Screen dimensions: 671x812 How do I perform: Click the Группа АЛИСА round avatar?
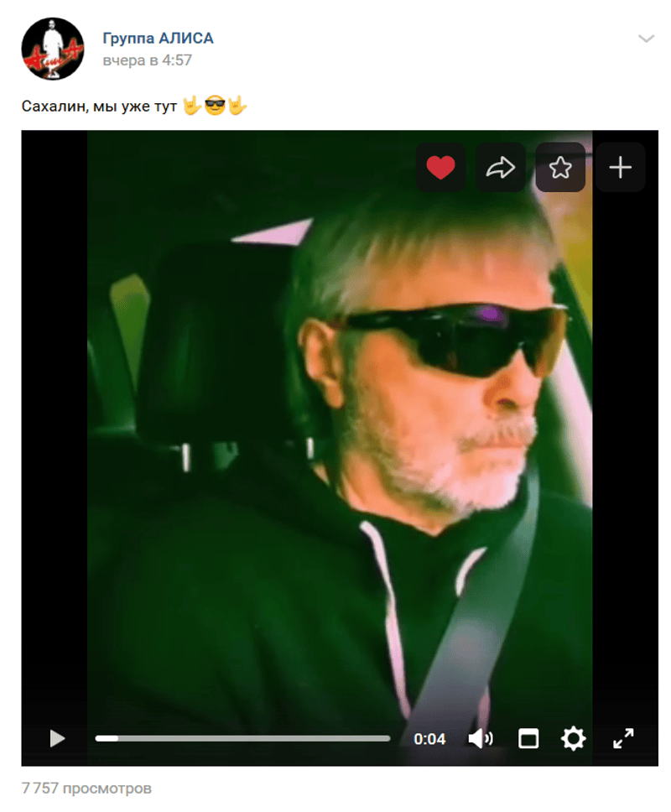[52, 49]
